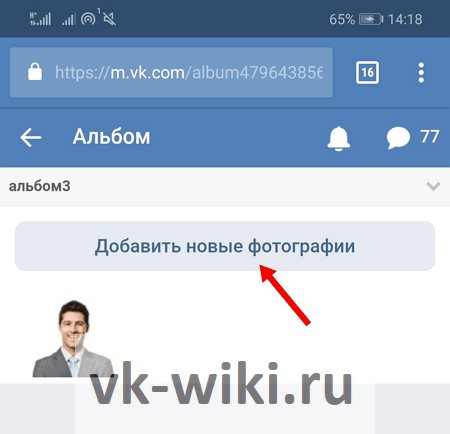Tap the padlock security icon in address bar
Screen dimensions: 450x434
pos(35,72)
